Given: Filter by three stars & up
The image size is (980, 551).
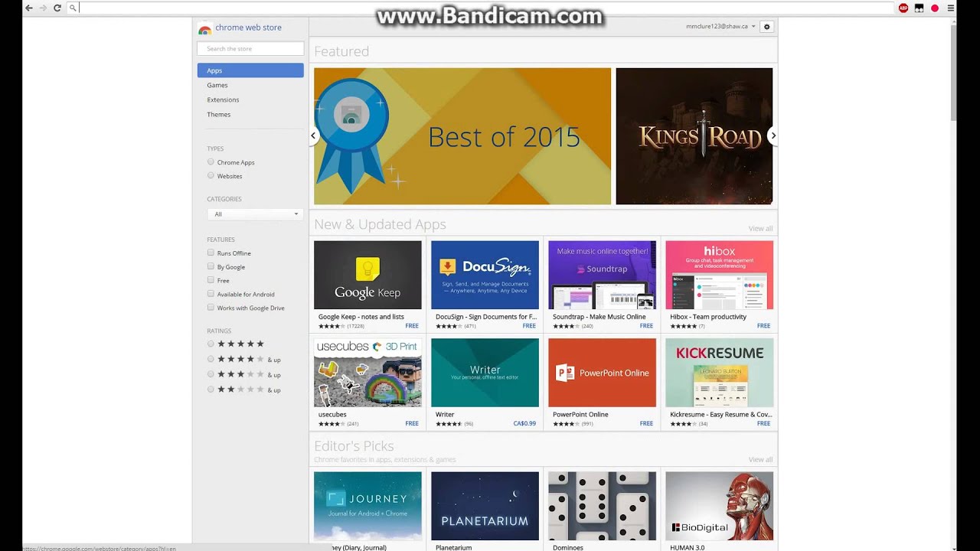Looking at the screenshot, I should tap(211, 374).
